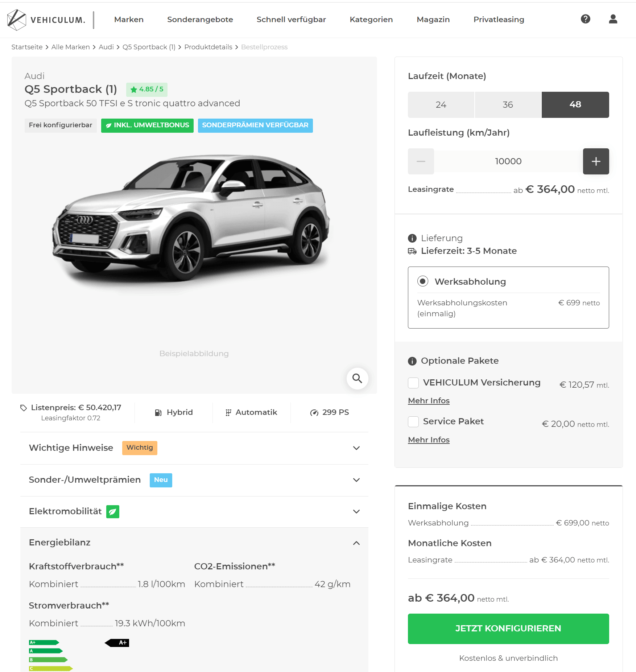Click the green A+ energy scale bar

(44, 643)
